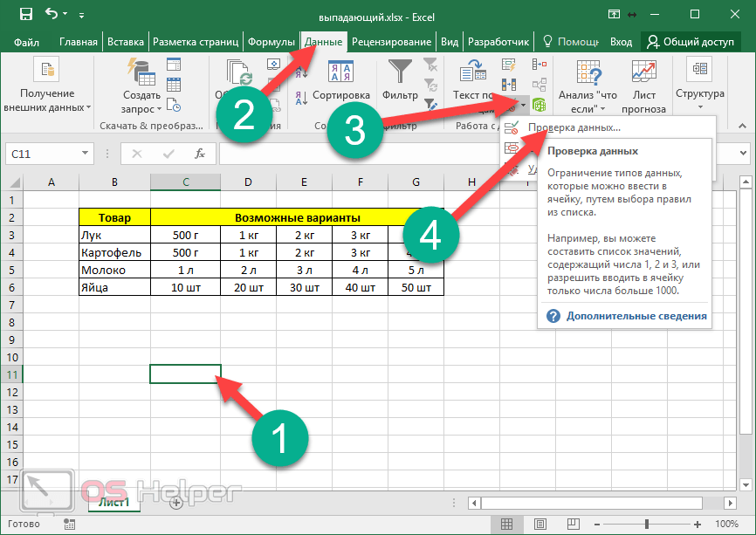Expand the Name Box dropdown arrow

coord(85,154)
